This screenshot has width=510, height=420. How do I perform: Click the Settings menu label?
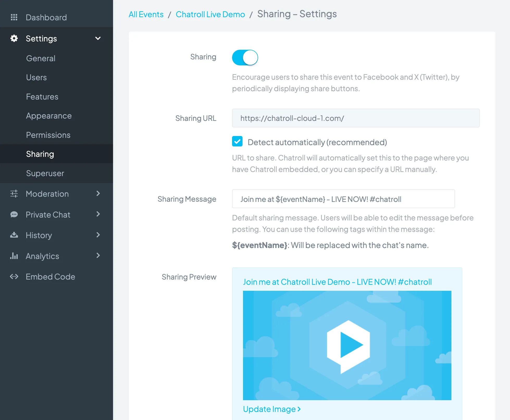click(x=41, y=39)
